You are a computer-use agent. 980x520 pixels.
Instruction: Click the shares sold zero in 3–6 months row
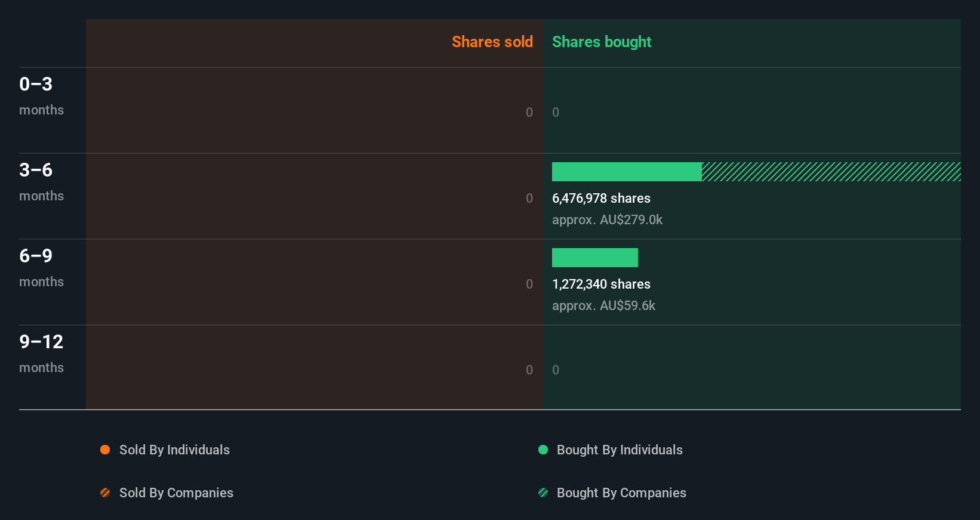click(x=529, y=198)
